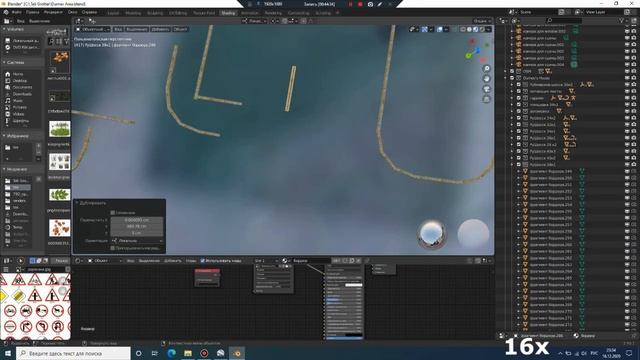Click the Windows taskbar search box
This screenshot has width=640, height=360.
click(73, 353)
